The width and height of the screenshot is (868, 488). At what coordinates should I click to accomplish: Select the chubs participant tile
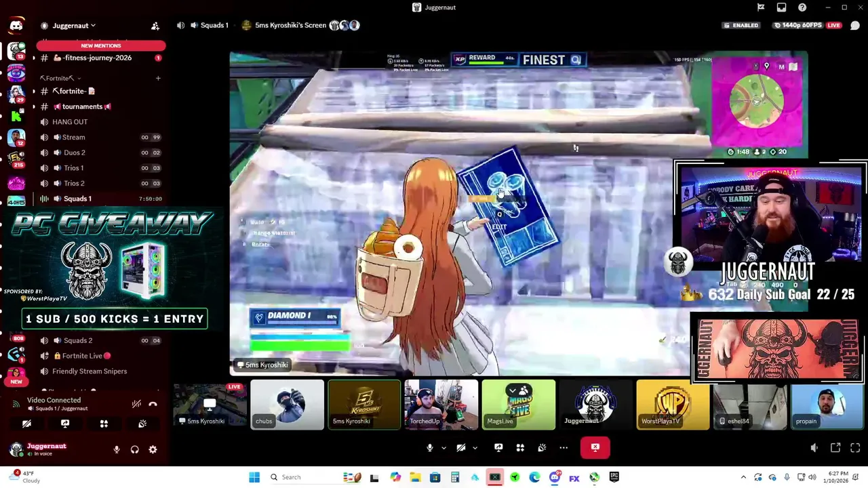[x=287, y=405]
